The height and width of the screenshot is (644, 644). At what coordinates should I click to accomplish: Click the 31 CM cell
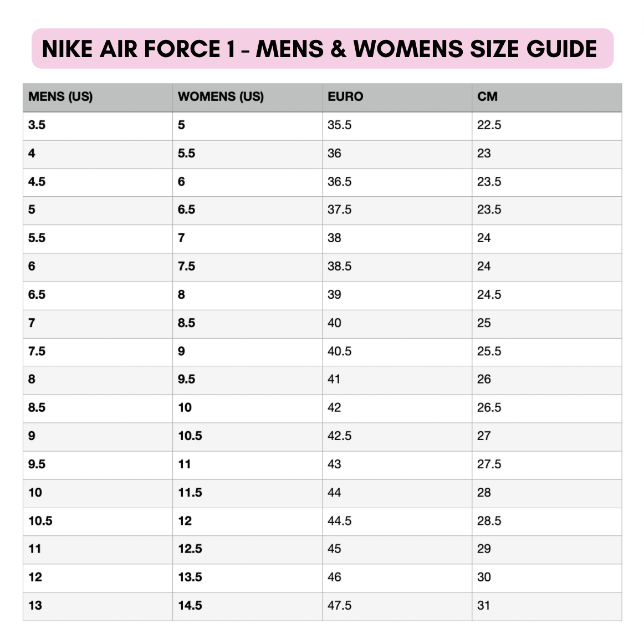point(484,606)
